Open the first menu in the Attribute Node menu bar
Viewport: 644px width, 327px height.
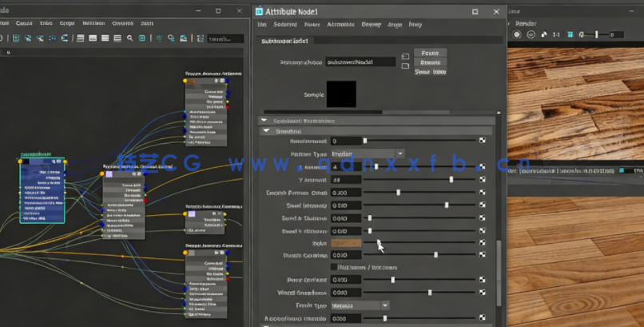point(262,25)
